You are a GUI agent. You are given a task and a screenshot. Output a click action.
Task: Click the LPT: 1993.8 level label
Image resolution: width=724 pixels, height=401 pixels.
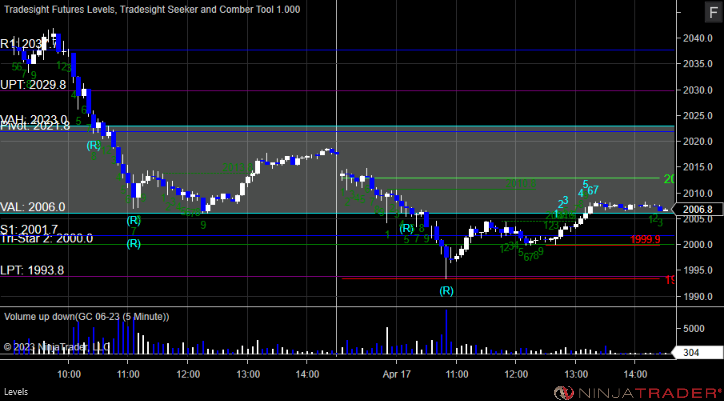tap(32, 270)
